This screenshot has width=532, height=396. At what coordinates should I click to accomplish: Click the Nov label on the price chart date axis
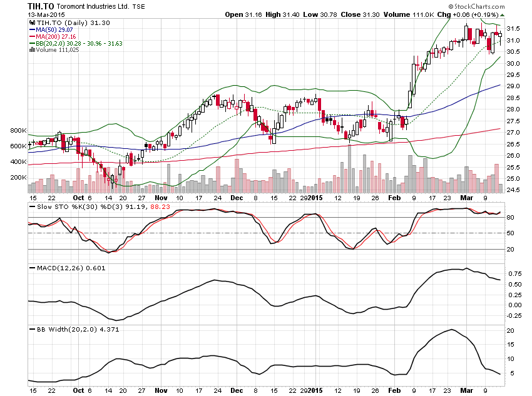(161, 198)
